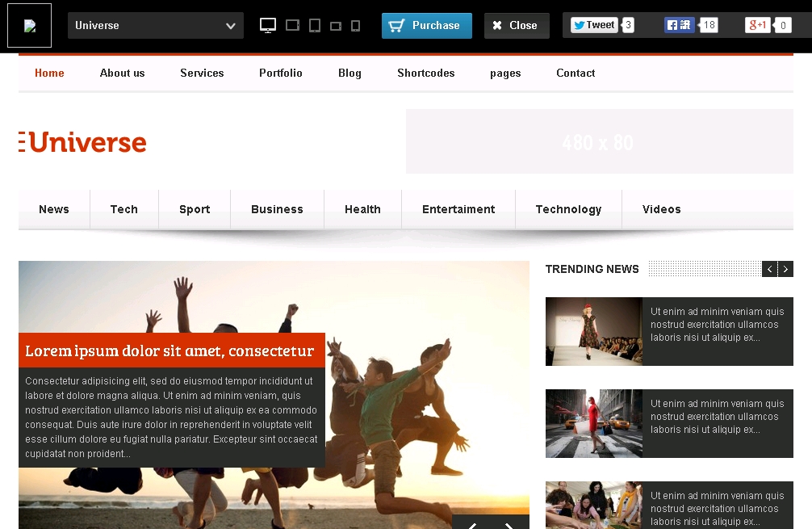The height and width of the screenshot is (529, 812).
Task: Open the Shortcodes menu
Action: click(425, 73)
